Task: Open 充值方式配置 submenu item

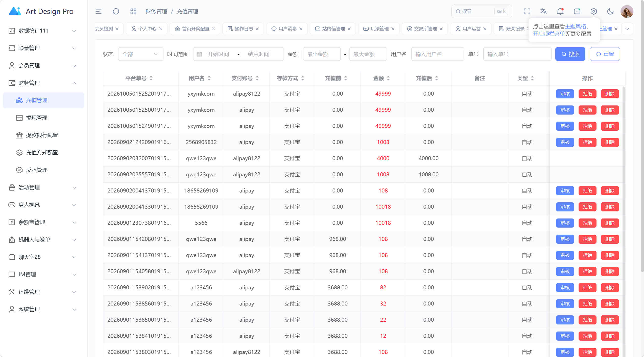Action: click(43, 153)
